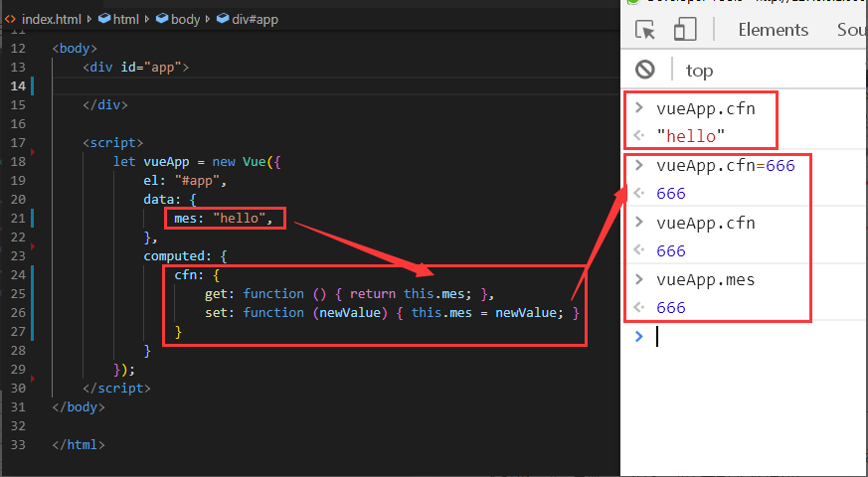Screen dimensions: 868x477
Task: Click the html cube icon in breadcrumb
Action: [104, 19]
